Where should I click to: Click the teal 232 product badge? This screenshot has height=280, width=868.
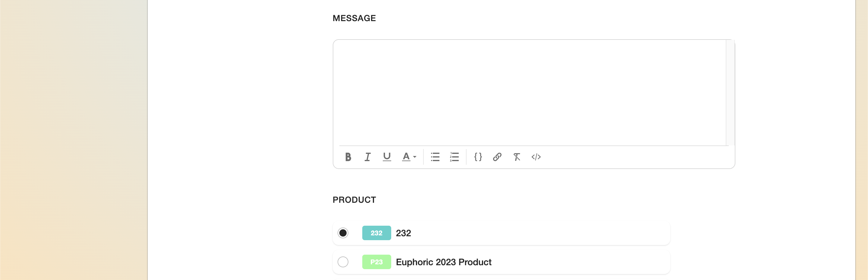[376, 233]
